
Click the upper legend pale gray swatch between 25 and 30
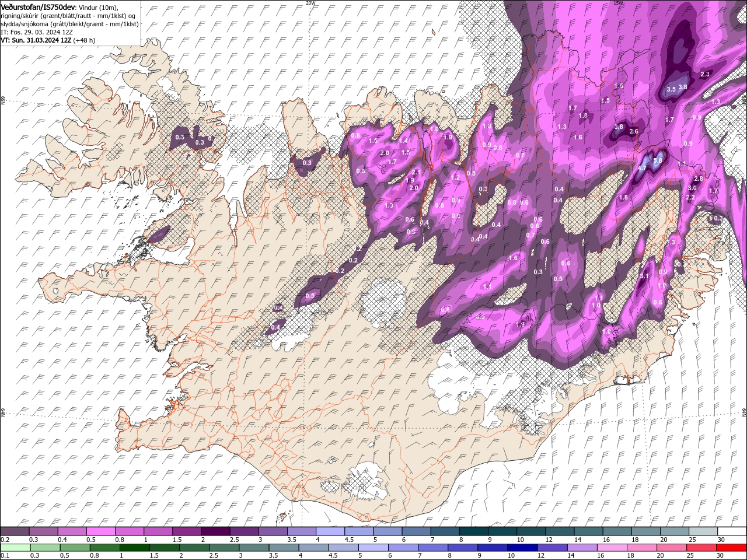(x=703, y=531)
